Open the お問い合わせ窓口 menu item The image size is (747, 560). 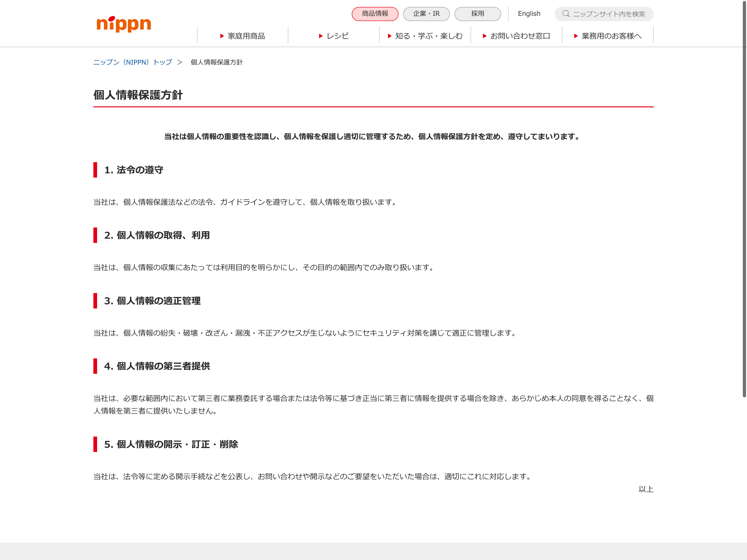pyautogui.click(x=520, y=36)
